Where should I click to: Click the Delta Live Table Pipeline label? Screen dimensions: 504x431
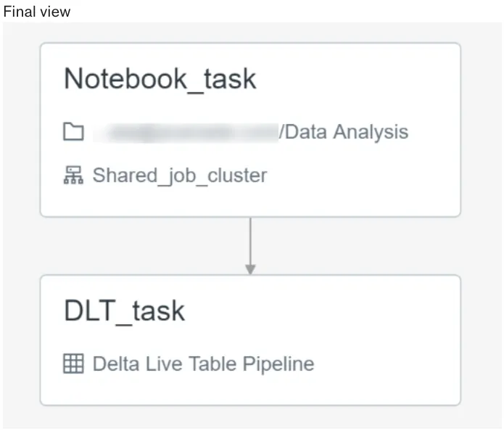[x=204, y=364]
